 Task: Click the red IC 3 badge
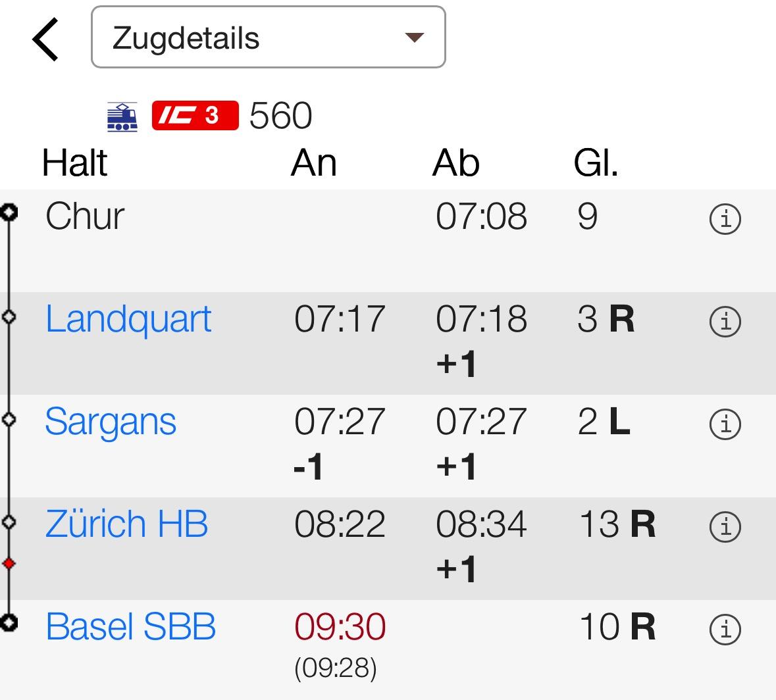click(x=195, y=115)
